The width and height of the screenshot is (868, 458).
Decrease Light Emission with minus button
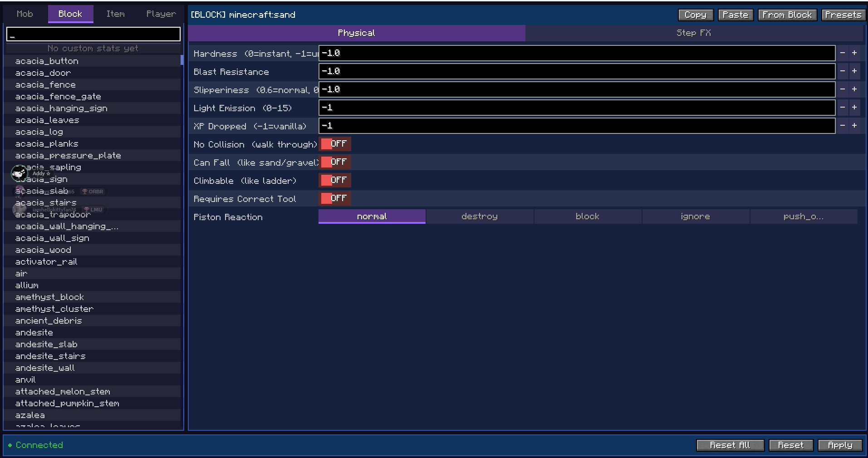[x=842, y=108]
